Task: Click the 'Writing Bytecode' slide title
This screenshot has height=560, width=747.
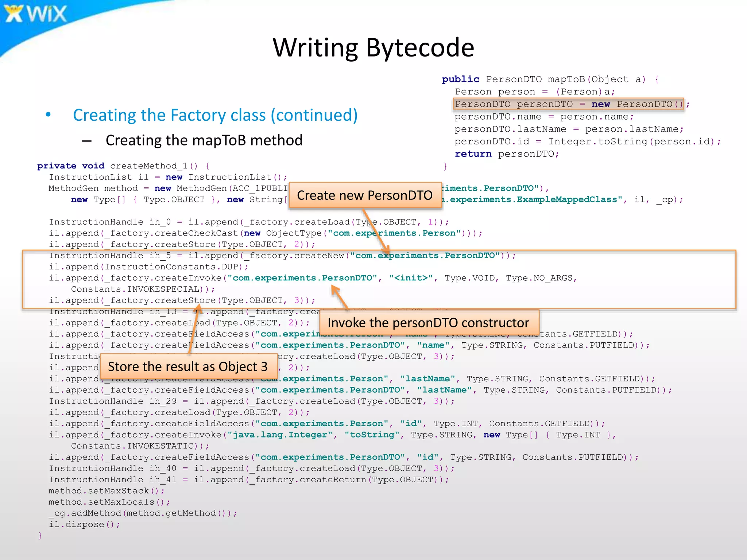Action: tap(373, 48)
